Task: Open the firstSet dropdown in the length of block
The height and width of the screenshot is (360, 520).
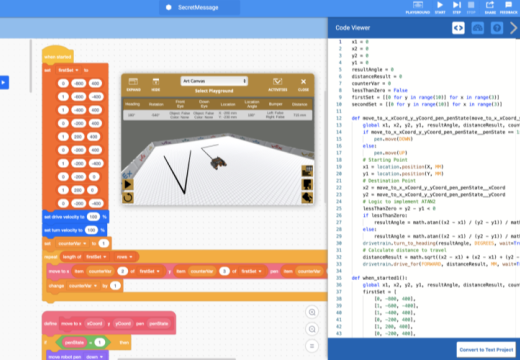Action: coord(96,257)
